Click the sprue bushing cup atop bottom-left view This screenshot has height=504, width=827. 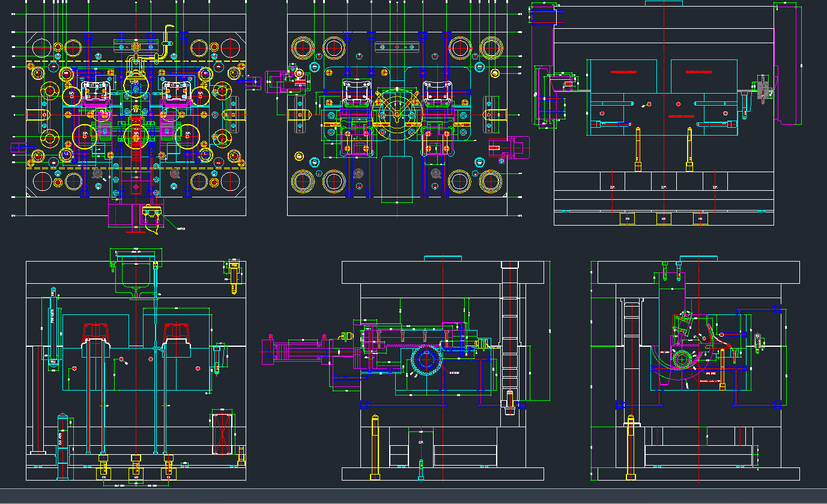pos(135,276)
